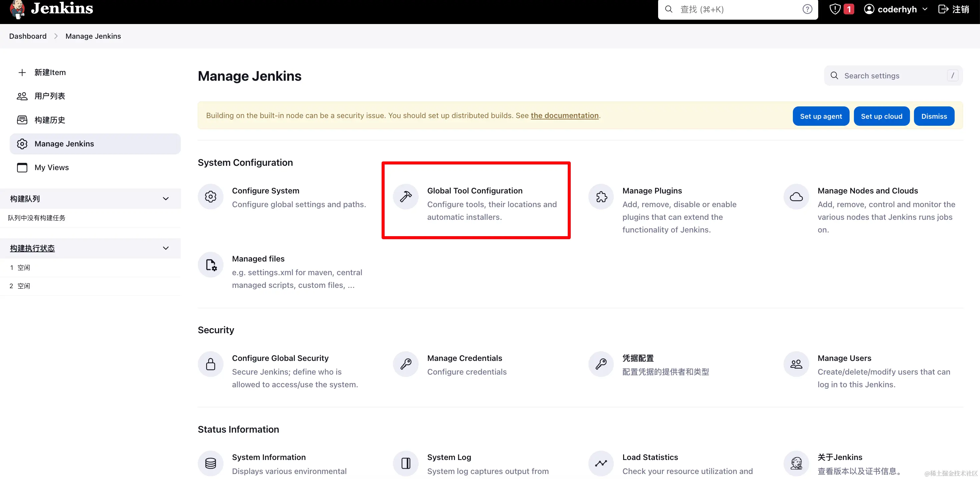Screen dimensions: 980x479
Task: Click the 凭据配置 key icon
Action: tap(601, 364)
